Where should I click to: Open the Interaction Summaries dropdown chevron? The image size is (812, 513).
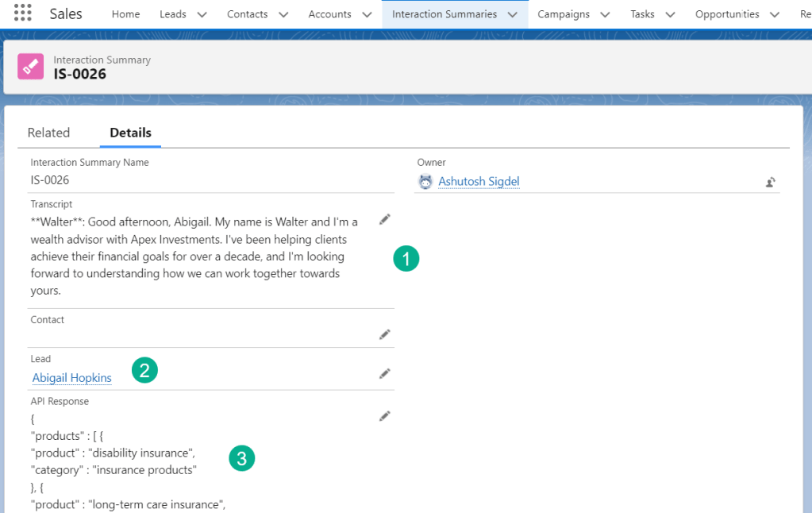[512, 14]
